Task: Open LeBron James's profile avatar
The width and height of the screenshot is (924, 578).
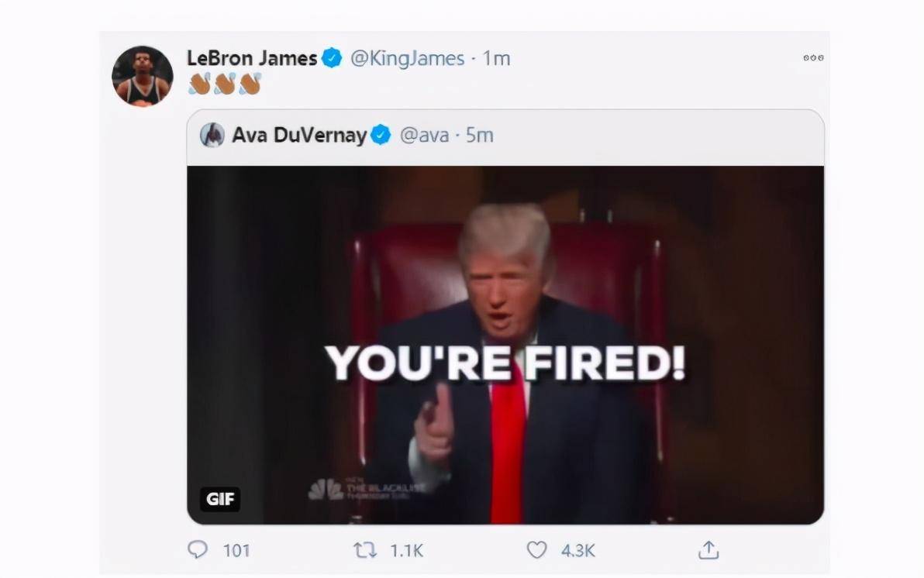Action: (143, 76)
